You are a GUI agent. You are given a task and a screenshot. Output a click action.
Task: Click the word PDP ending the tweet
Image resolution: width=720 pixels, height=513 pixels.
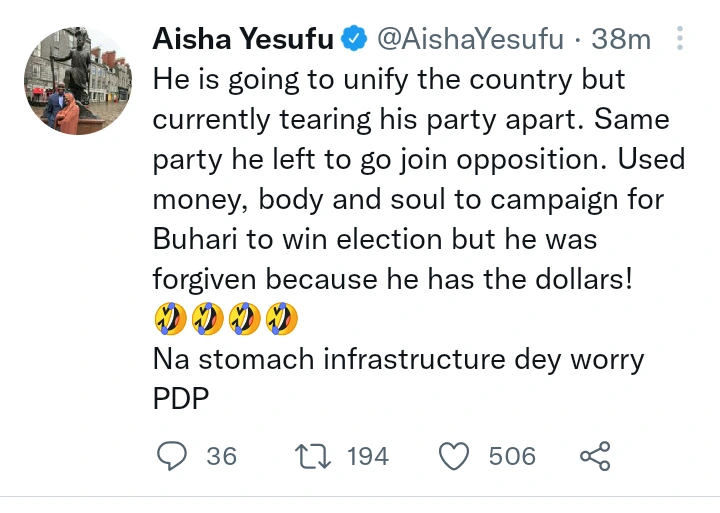[x=179, y=400]
